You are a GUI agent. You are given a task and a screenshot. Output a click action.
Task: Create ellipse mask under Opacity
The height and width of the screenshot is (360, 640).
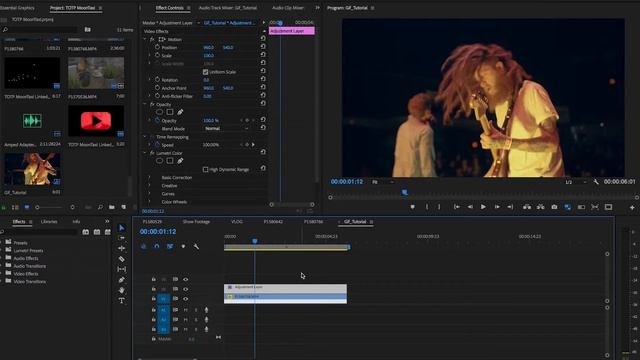tap(159, 112)
